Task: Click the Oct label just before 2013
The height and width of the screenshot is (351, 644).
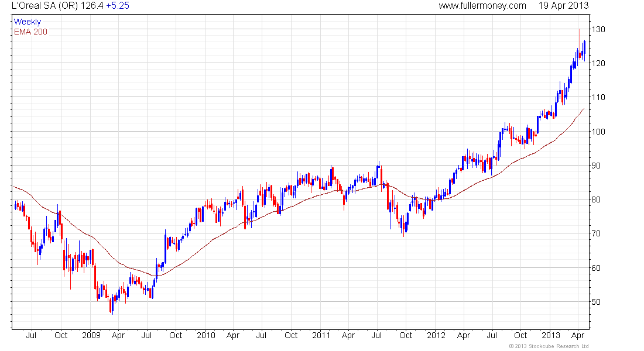Action: tap(521, 335)
